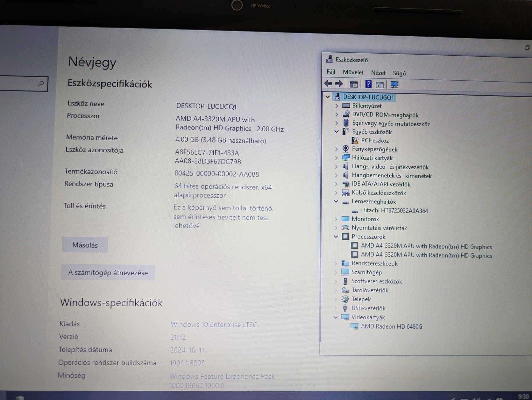Click the controller icon beside IDE ATA/ATAPI vezérlők
This screenshot has height=400, width=532.
point(345,184)
